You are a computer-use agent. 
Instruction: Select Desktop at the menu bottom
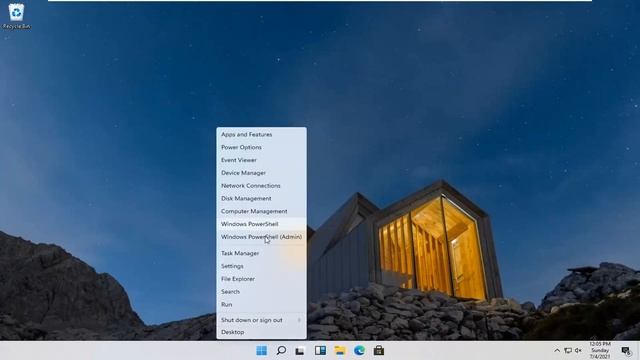coord(262,332)
